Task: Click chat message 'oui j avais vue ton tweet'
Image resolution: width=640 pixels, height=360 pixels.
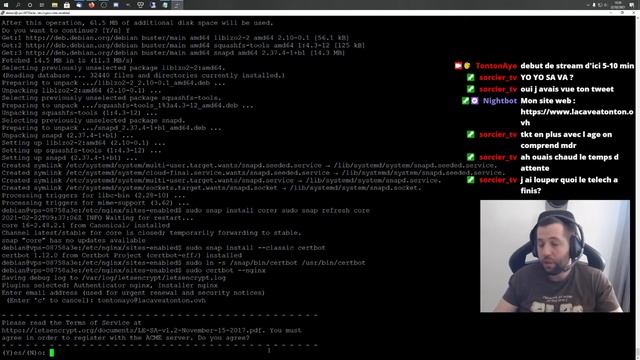Action: pos(567,89)
